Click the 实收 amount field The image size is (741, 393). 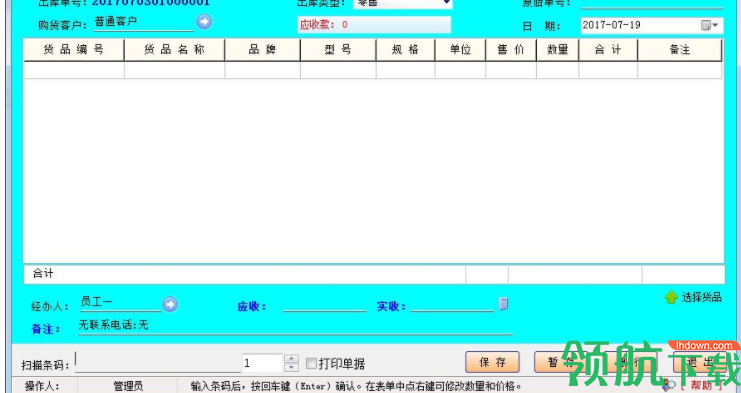point(452,305)
